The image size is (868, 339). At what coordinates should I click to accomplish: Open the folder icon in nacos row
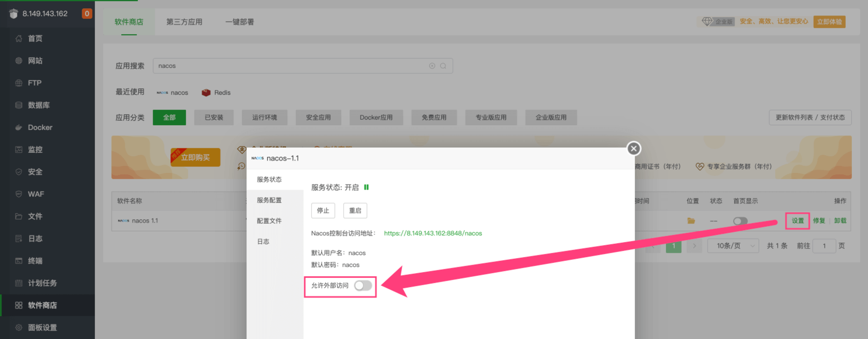point(691,221)
